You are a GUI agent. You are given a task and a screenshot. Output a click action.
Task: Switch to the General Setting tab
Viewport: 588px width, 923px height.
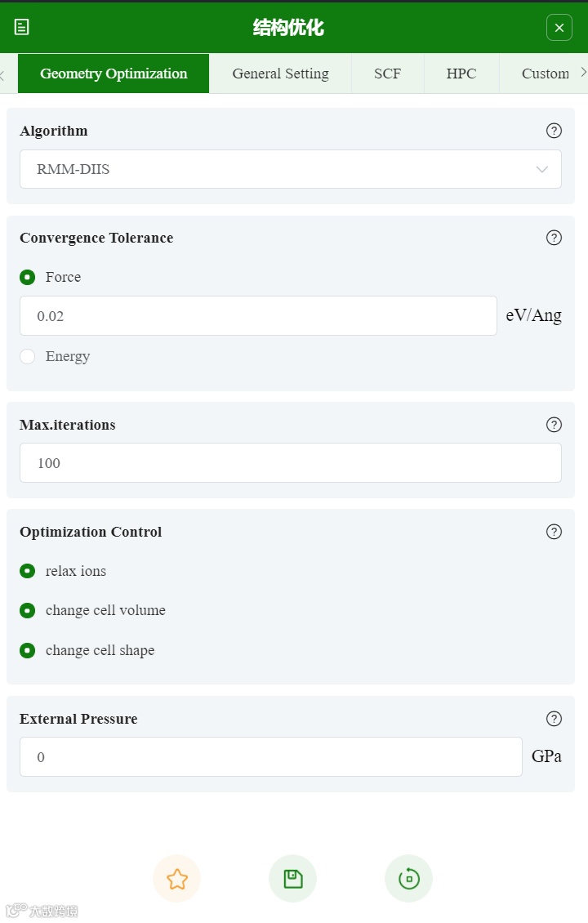280,74
